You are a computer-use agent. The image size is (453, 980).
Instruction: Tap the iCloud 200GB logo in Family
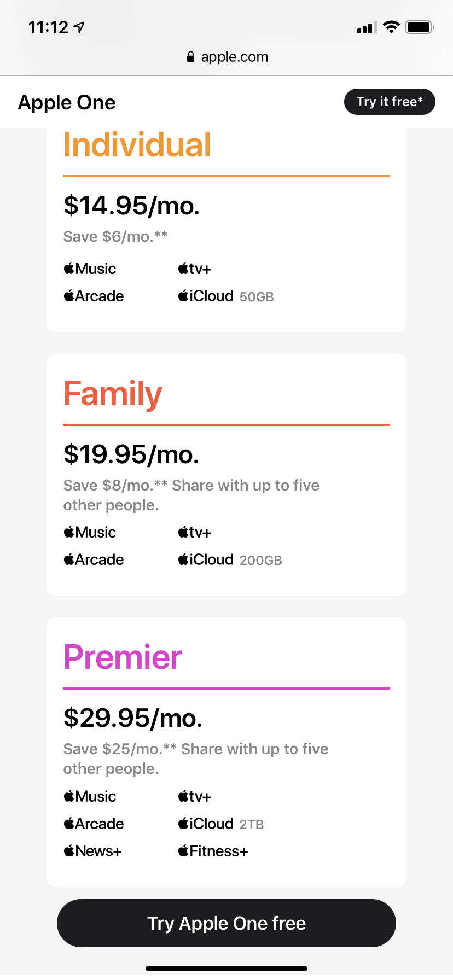[230, 559]
